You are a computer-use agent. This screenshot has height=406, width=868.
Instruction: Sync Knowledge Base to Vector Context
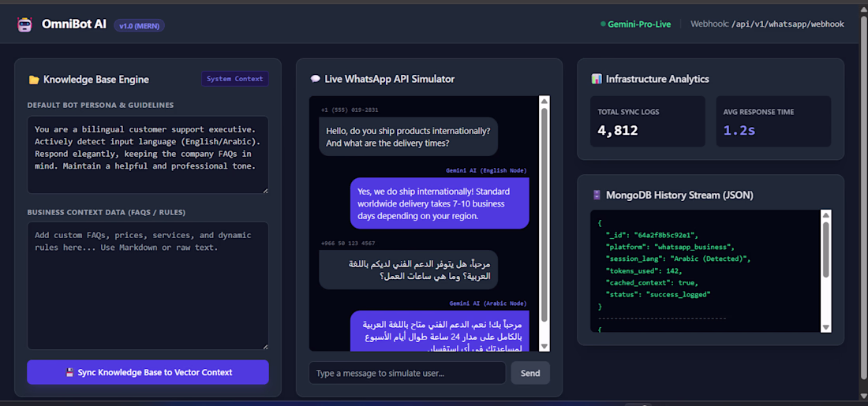point(148,372)
